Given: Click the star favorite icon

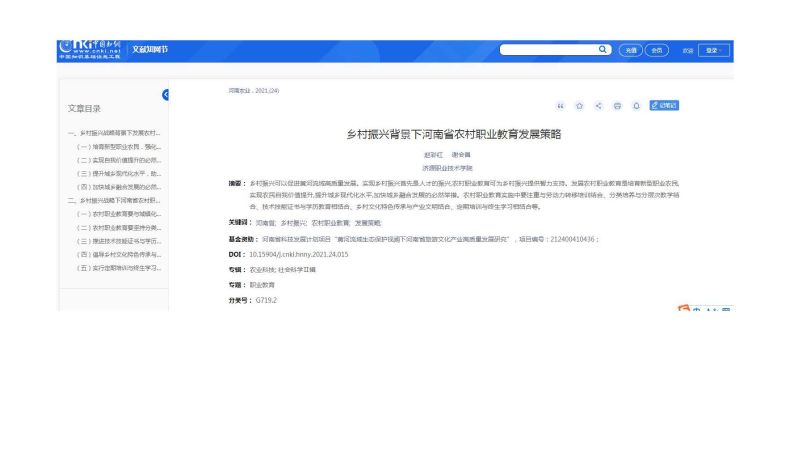Looking at the screenshot, I should (x=579, y=105).
